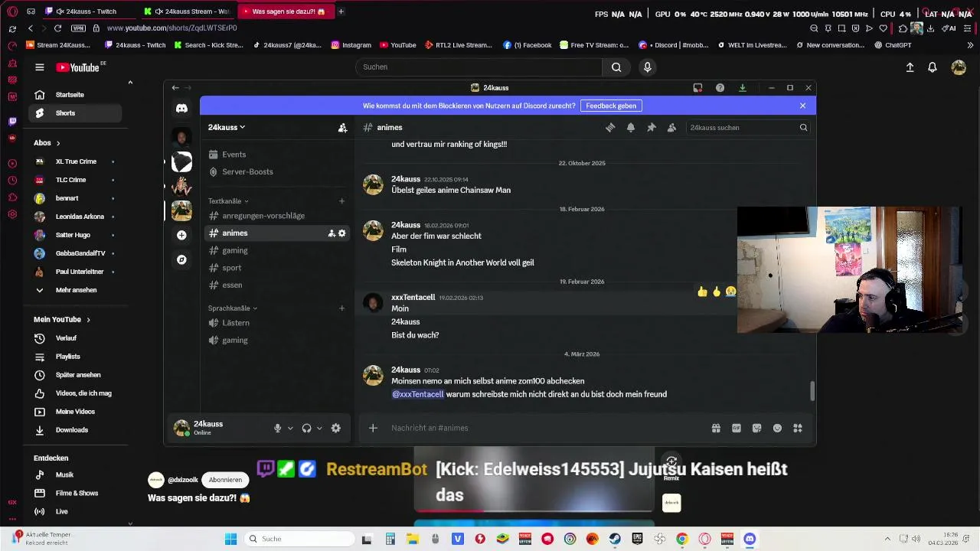Viewport: 980px width, 551px height.
Task: Open sticker picker in message bar
Action: pyautogui.click(x=756, y=429)
